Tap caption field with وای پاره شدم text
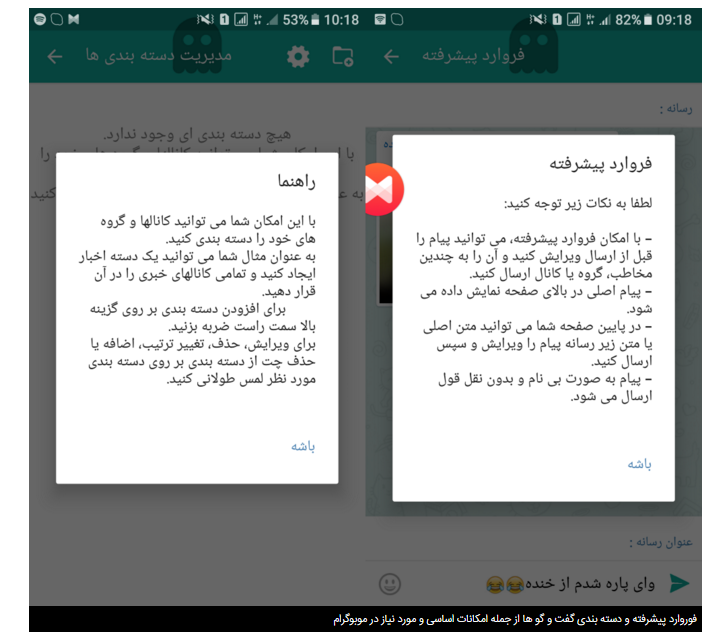Screen dimensions: 712x636 click(570, 583)
